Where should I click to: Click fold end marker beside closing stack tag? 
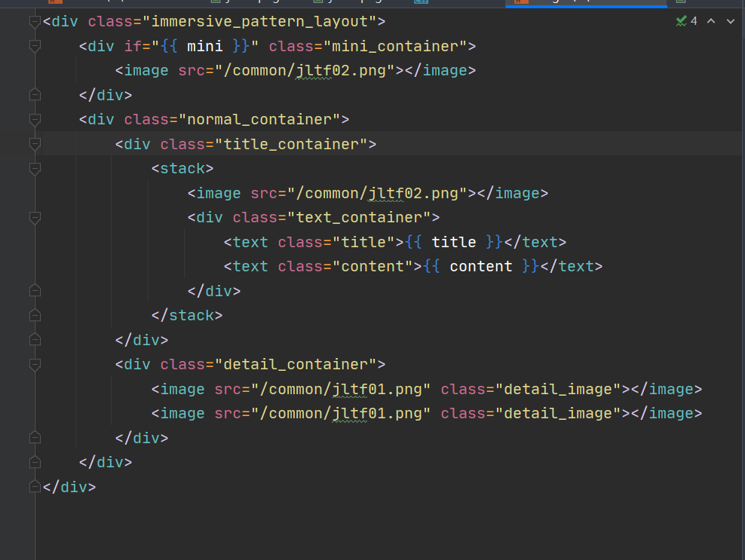coord(34,316)
